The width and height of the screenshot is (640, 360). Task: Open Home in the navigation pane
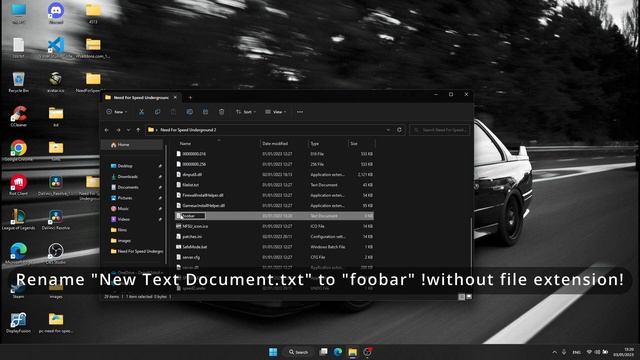click(132, 144)
